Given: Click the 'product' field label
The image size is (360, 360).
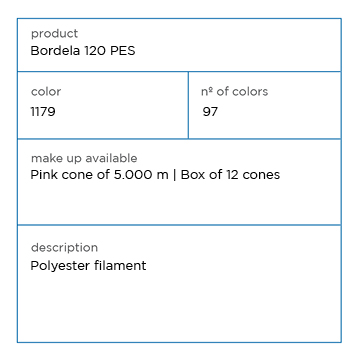Looking at the screenshot, I should [x=54, y=34].
